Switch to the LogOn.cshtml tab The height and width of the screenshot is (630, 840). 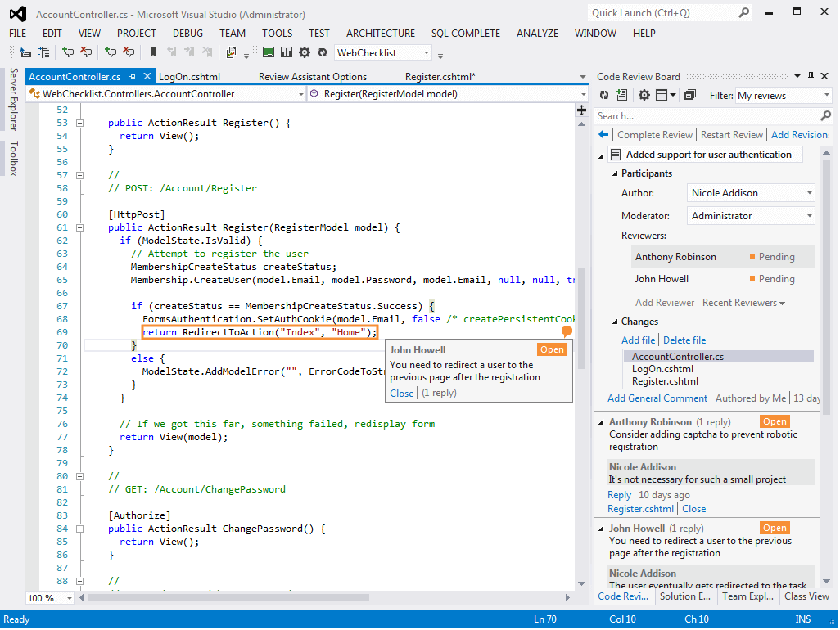(x=189, y=77)
